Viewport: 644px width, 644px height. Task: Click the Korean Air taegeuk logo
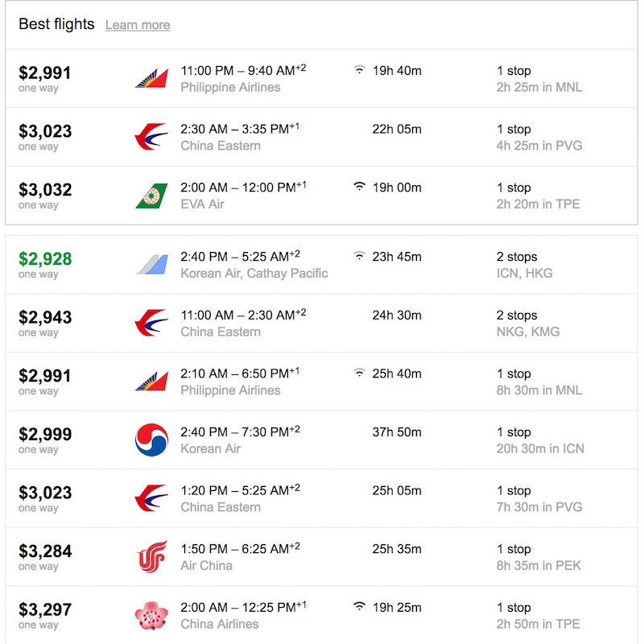[151, 440]
